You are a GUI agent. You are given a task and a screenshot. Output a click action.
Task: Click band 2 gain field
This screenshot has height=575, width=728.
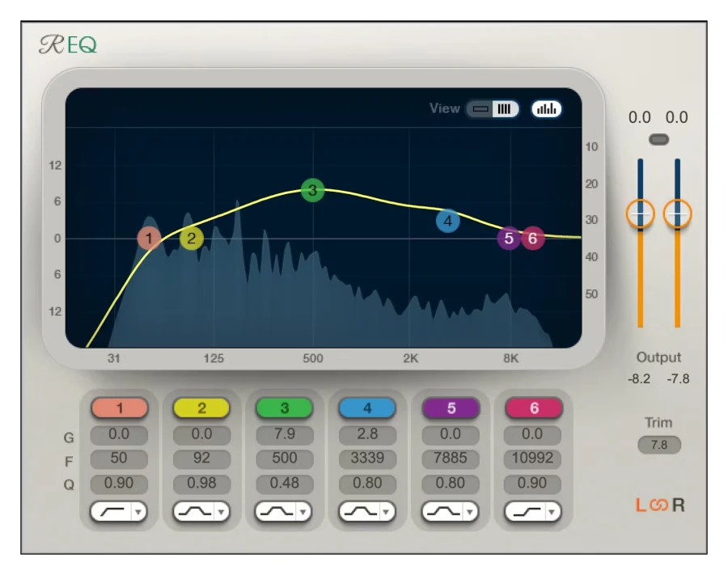click(201, 434)
